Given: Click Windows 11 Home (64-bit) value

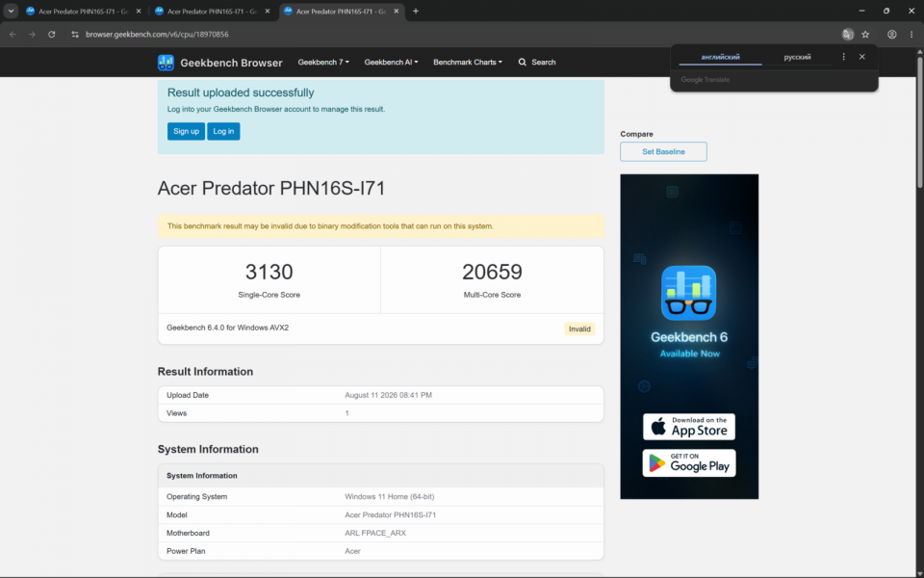Looking at the screenshot, I should (x=390, y=497).
